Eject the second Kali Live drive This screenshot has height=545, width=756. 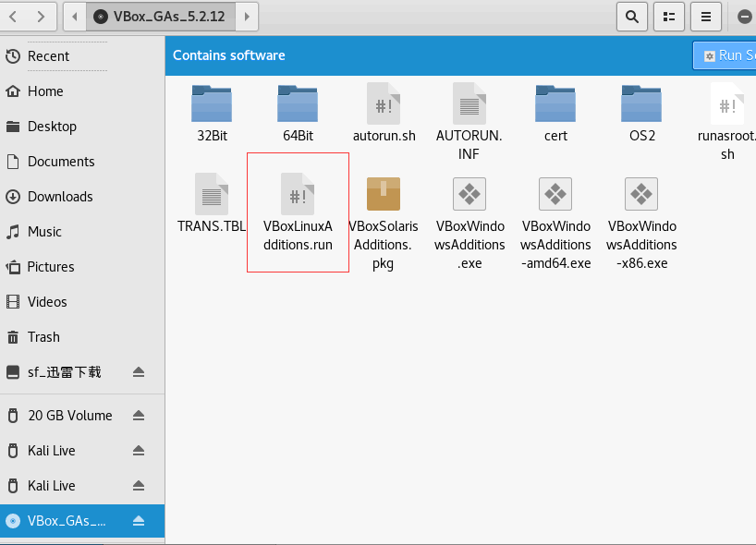click(139, 486)
